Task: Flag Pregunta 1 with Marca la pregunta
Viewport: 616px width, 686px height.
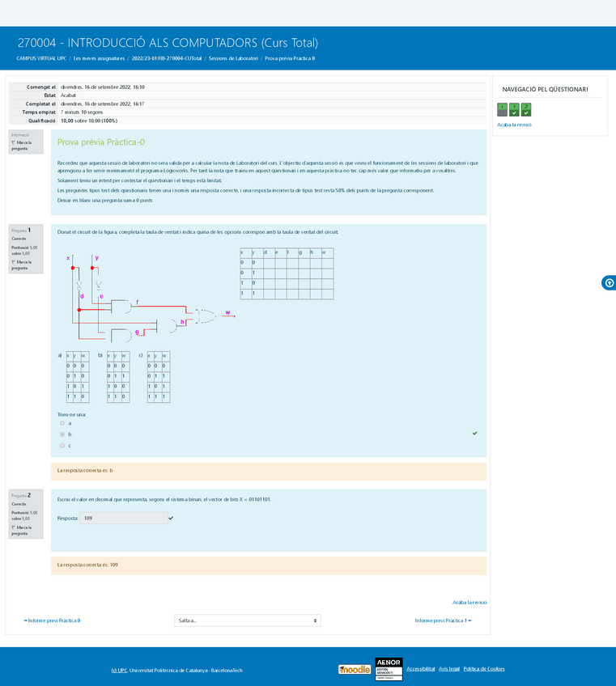Action: tap(21, 265)
